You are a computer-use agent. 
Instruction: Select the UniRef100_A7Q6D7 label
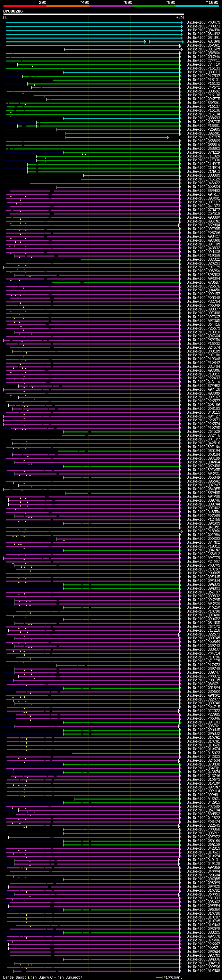203,282
